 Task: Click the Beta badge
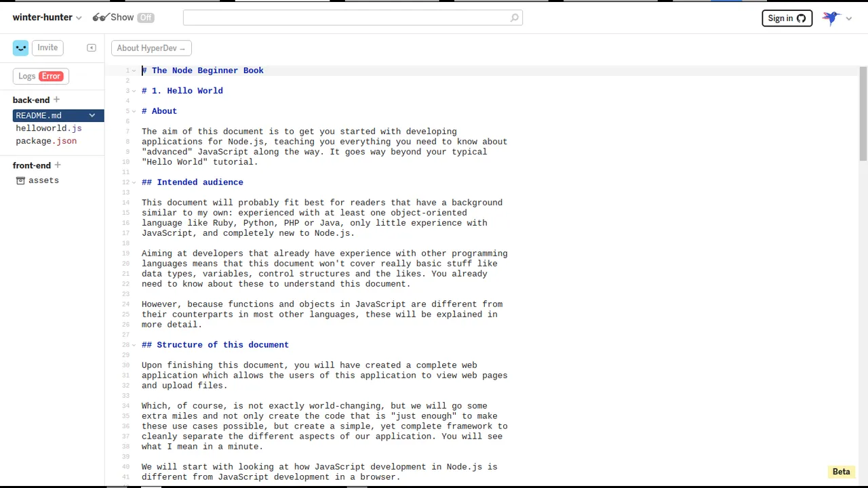[x=841, y=472]
